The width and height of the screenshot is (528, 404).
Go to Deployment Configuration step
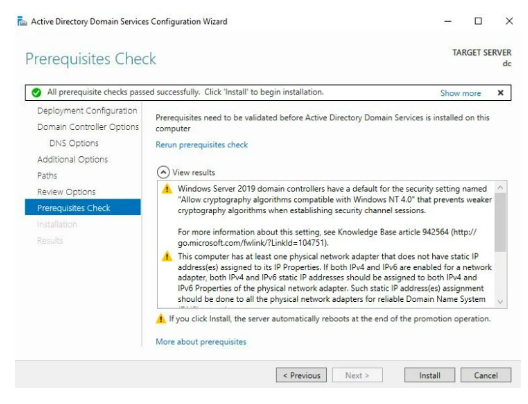pos(87,111)
